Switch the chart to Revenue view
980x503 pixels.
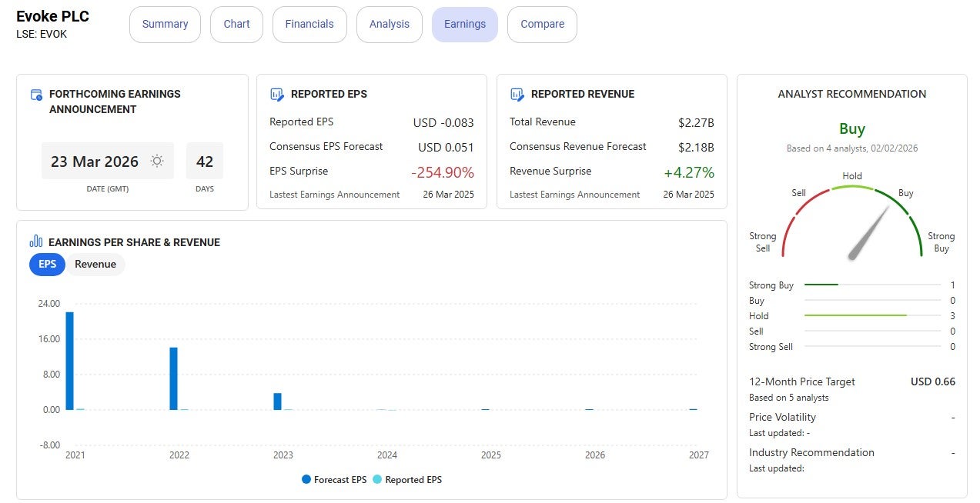(95, 264)
